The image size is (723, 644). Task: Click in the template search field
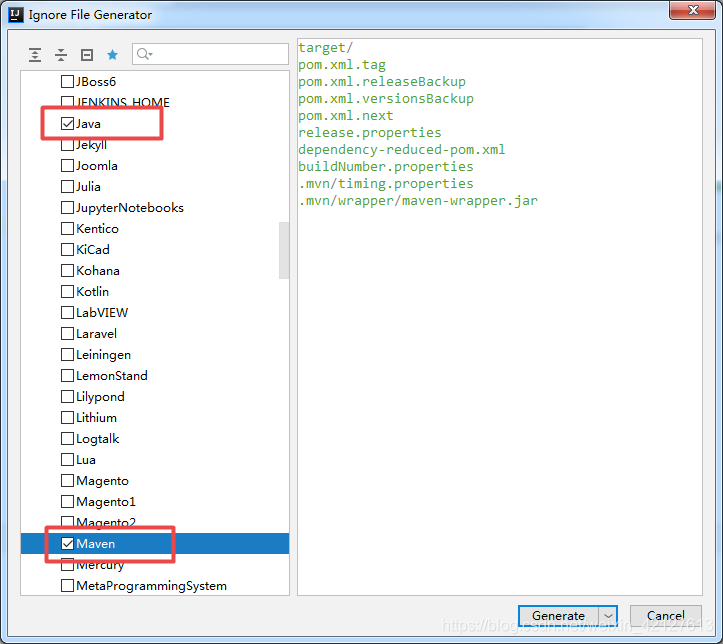[x=210, y=54]
